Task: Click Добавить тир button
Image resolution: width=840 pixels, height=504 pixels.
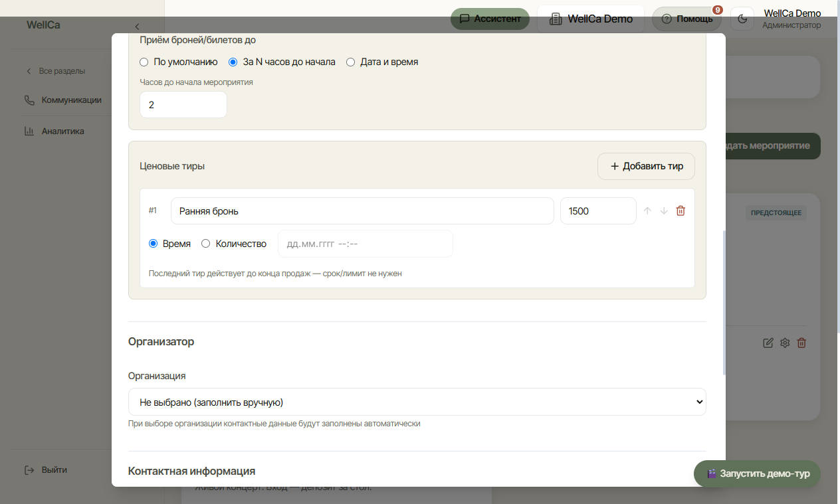Action: click(x=646, y=166)
